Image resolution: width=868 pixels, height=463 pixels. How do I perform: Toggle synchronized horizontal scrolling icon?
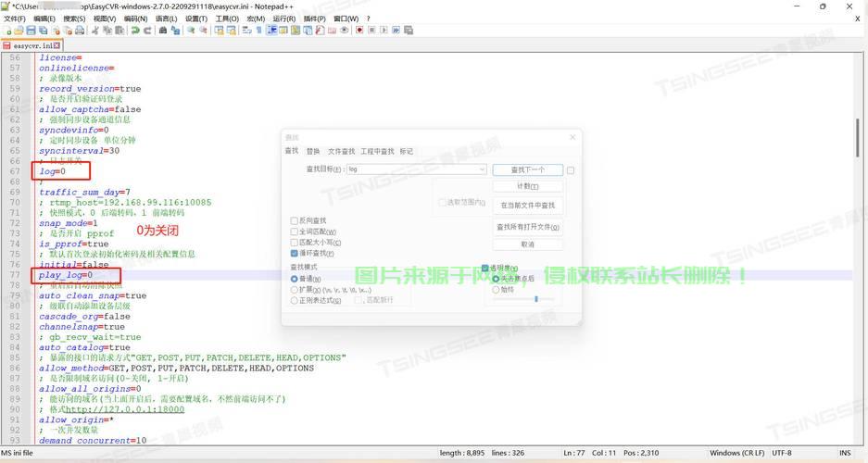(231, 31)
